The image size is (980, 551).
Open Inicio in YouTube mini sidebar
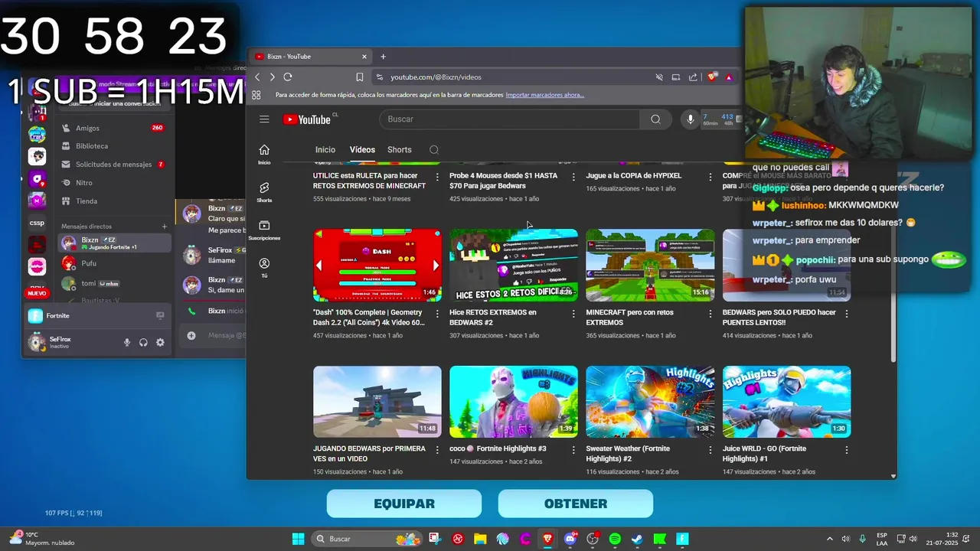coord(264,154)
